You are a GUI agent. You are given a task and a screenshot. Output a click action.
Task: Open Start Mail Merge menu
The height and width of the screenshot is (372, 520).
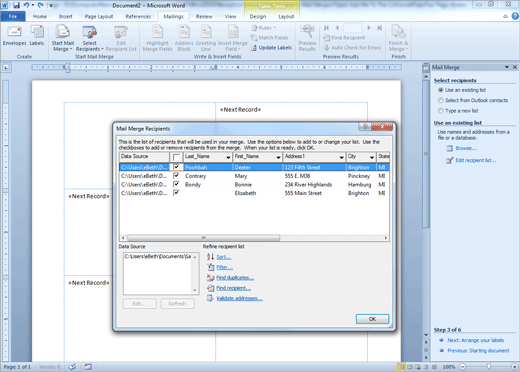click(62, 39)
